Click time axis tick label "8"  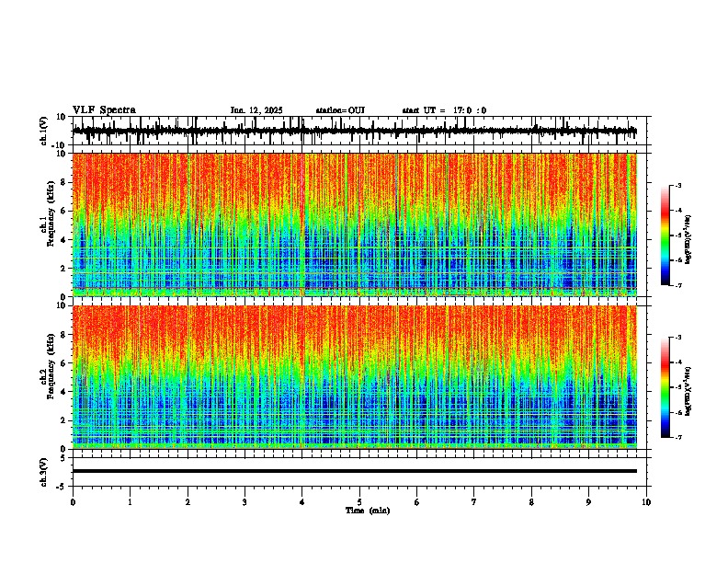[531, 502]
